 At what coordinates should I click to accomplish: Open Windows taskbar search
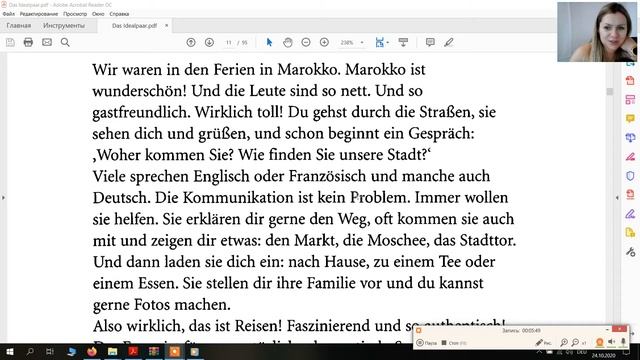tap(30, 351)
